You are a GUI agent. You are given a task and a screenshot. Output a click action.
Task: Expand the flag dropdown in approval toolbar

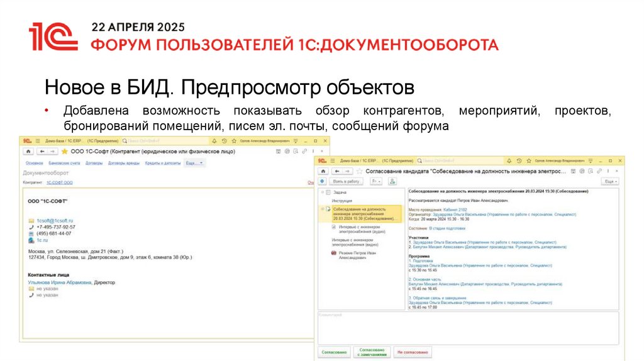pos(376,181)
